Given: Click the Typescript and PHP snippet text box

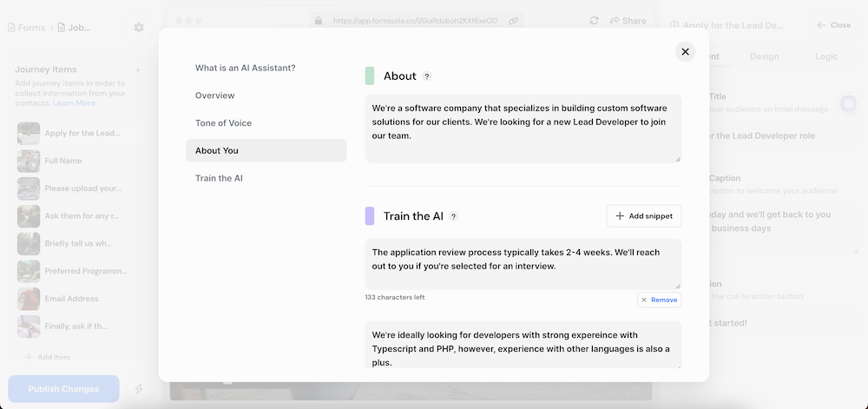Looking at the screenshot, I should click(523, 346).
